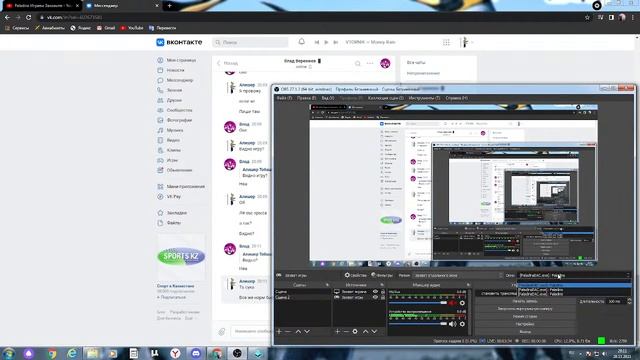Open source properties gear in OBS toolbar
Image resolution: width=640 pixels, height=360 pixels.
pyautogui.click(x=356, y=275)
